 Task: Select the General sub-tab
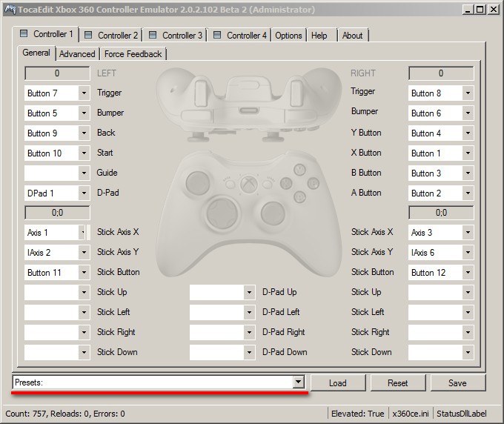(36, 53)
